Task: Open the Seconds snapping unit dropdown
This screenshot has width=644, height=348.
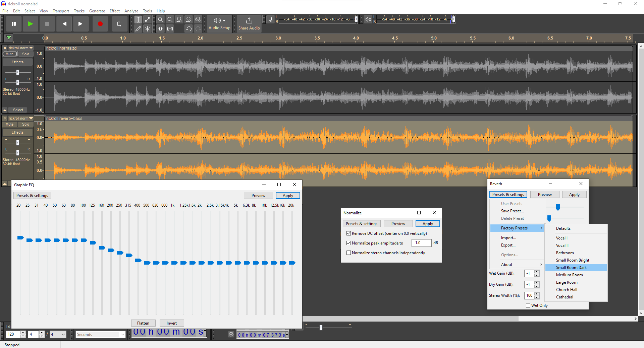Action: [101, 334]
